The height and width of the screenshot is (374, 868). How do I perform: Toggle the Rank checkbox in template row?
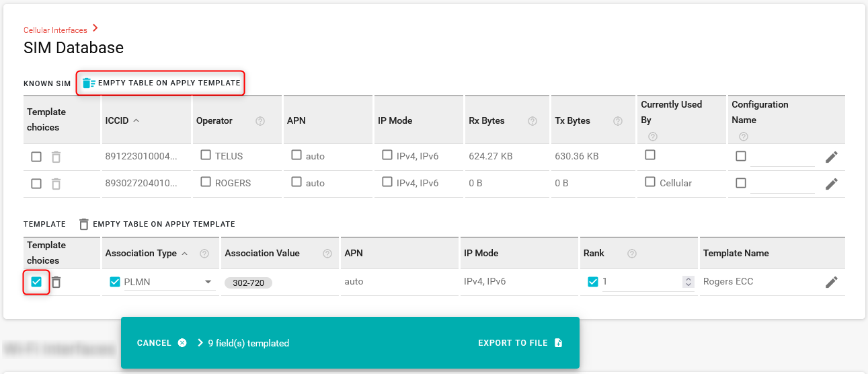click(x=592, y=282)
